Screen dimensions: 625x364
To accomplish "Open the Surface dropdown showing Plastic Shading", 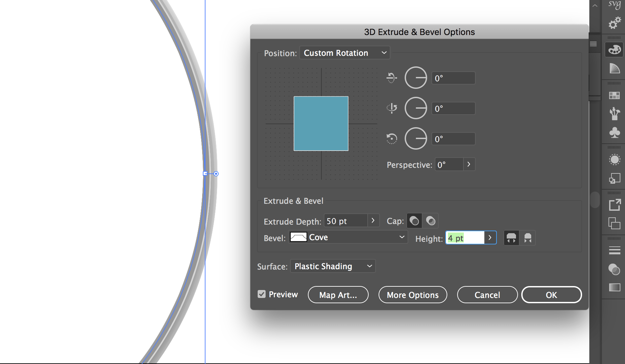I will pyautogui.click(x=332, y=266).
